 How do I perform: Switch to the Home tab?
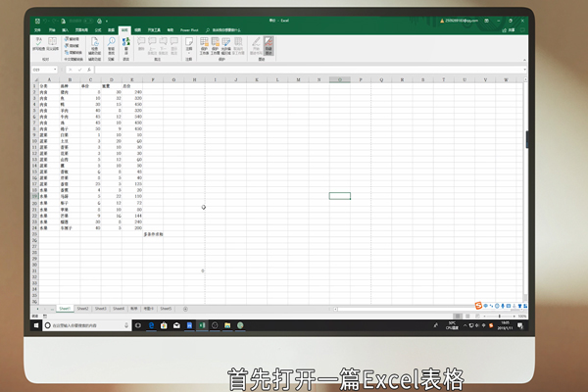point(52,30)
